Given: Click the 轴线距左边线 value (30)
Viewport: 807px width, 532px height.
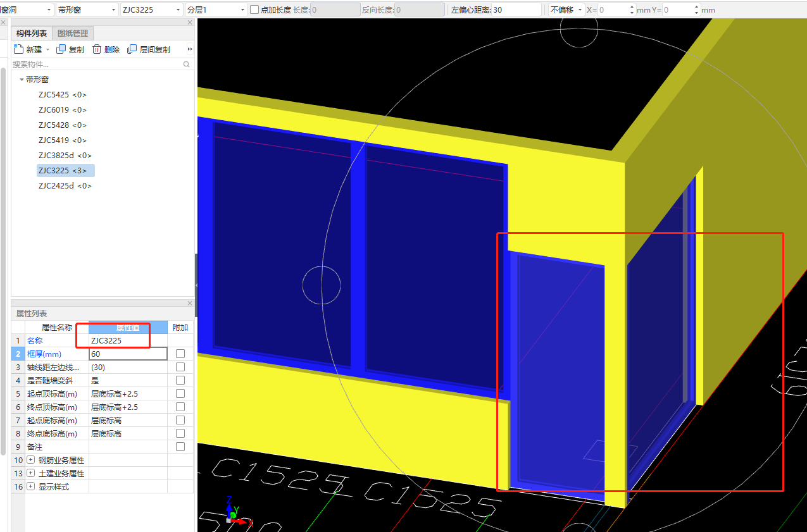Looking at the screenshot, I should pyautogui.click(x=128, y=367).
